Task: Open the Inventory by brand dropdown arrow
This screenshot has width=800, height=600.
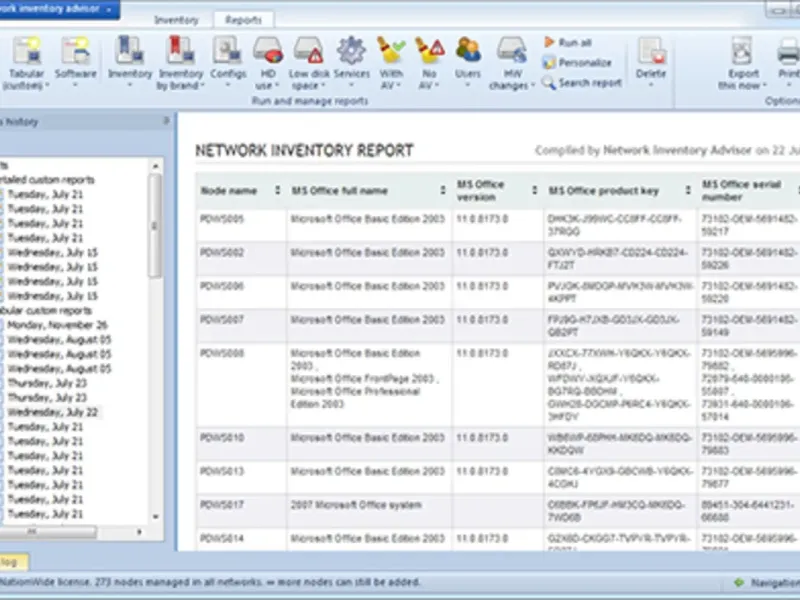Action: point(202,86)
